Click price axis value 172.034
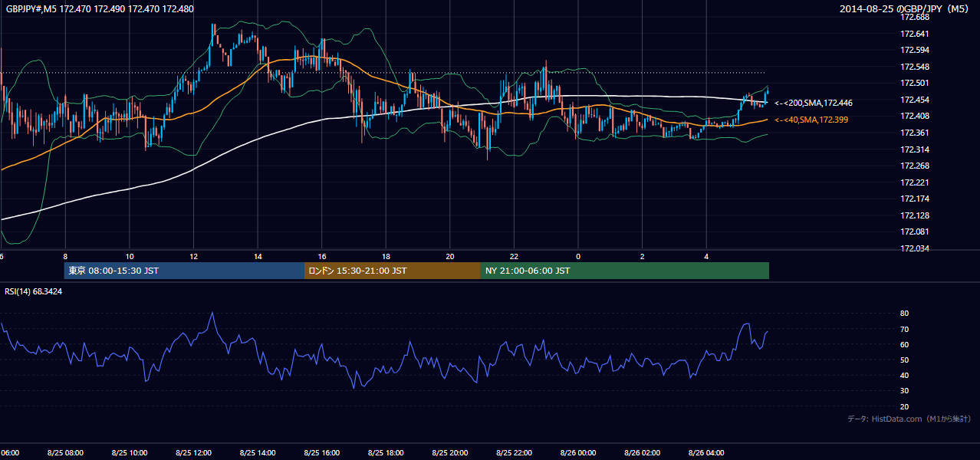The image size is (980, 460). click(x=914, y=248)
